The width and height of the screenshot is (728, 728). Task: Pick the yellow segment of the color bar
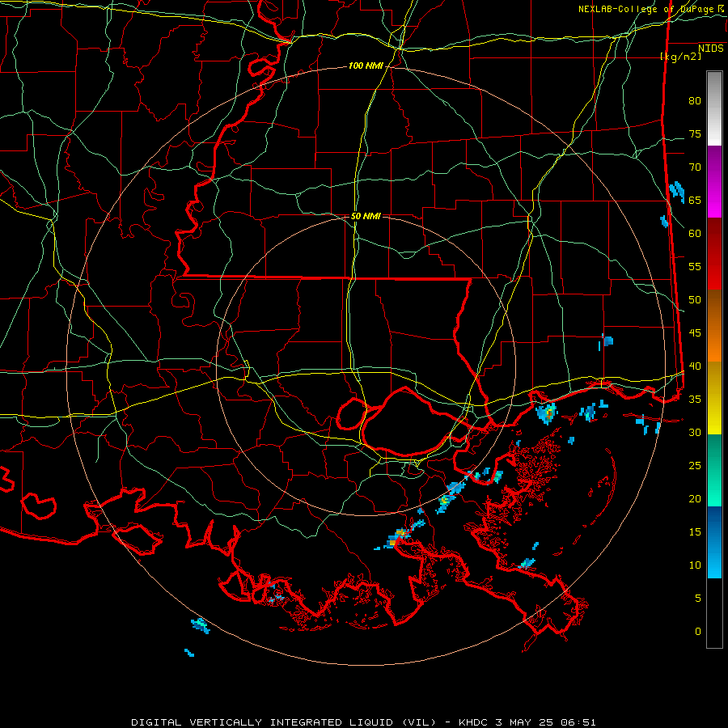click(714, 398)
